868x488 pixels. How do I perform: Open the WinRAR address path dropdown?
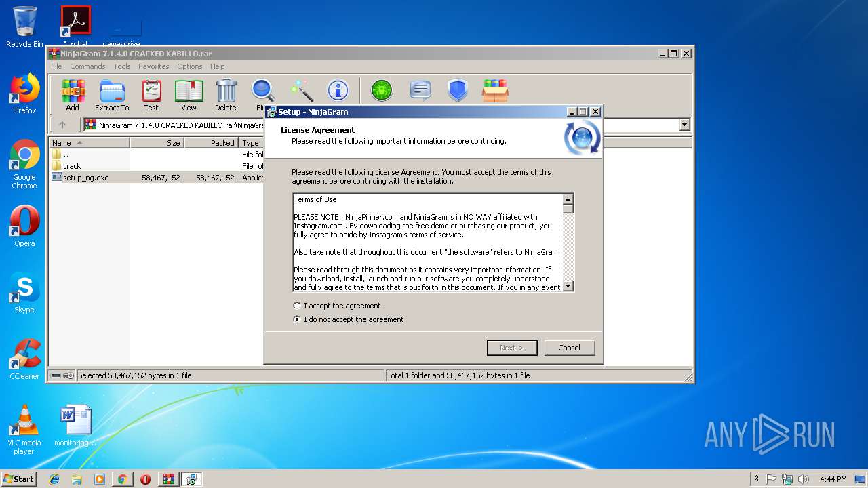click(684, 125)
